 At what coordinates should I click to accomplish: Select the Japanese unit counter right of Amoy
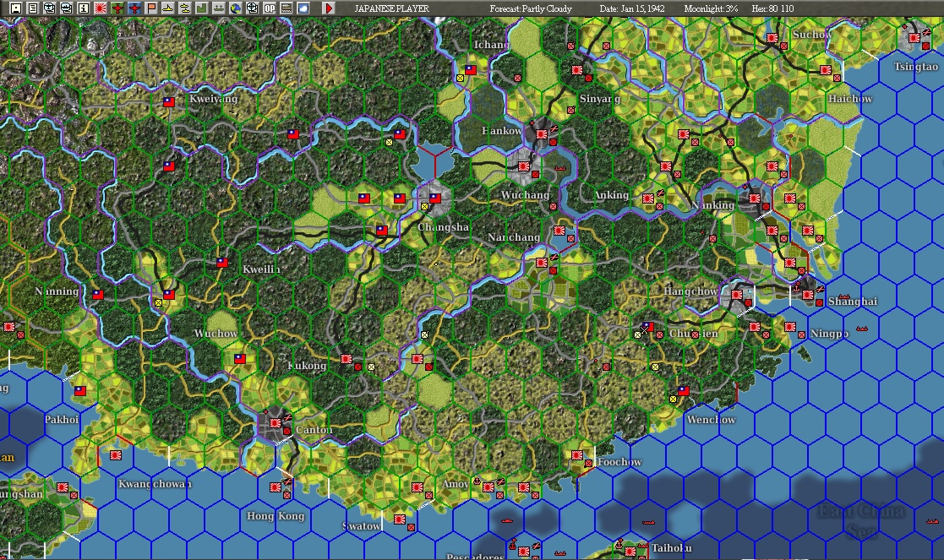488,487
